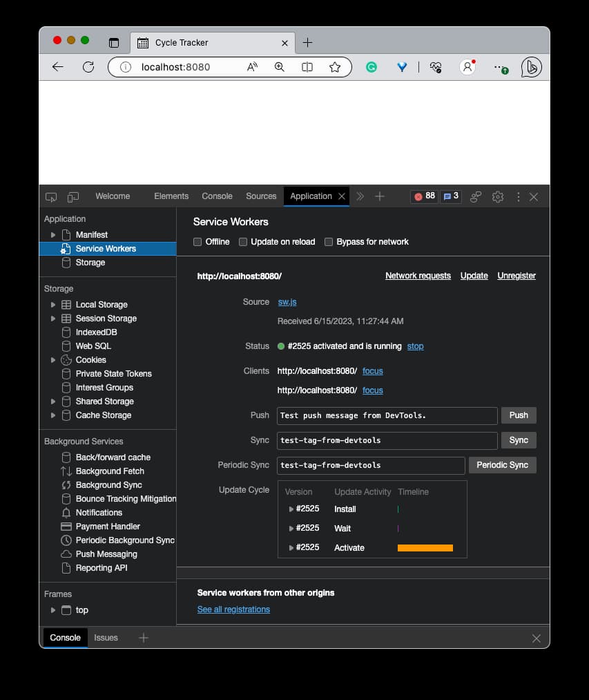This screenshot has height=700, width=589.
Task: Open the DevTools settings gear
Action: point(497,196)
